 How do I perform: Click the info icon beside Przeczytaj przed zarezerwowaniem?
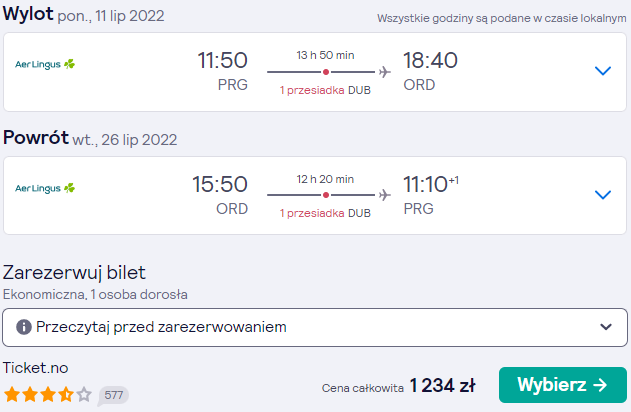tap(24, 327)
